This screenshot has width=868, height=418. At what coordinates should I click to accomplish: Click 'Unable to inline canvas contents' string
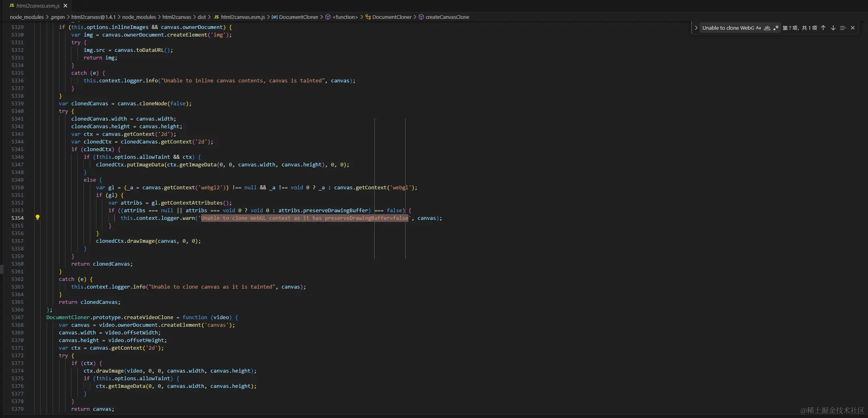point(243,80)
